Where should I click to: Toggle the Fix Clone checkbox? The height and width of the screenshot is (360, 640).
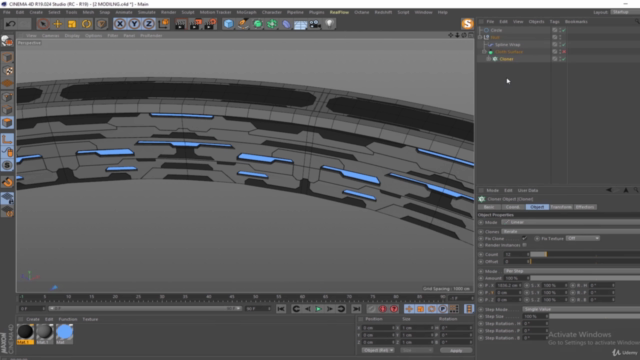click(524, 238)
